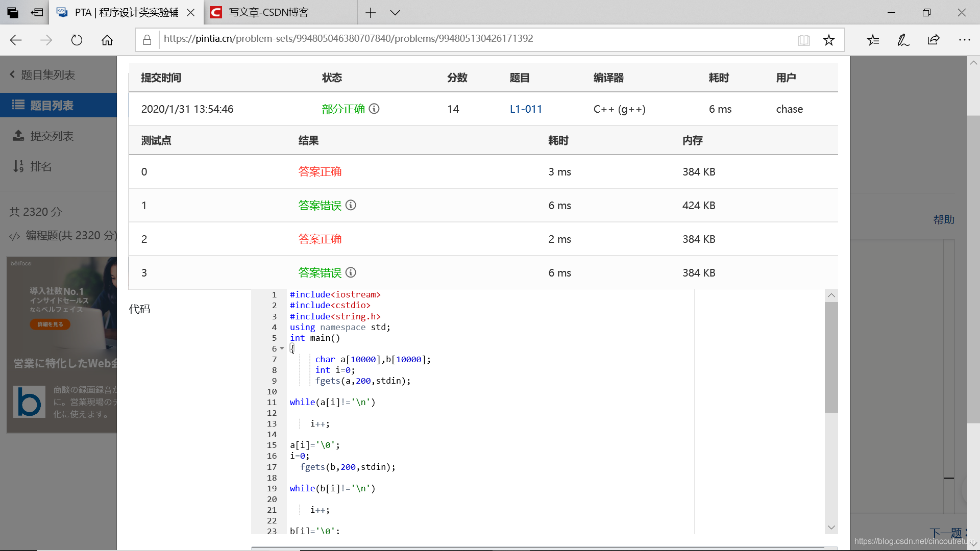Open reading view book icon
Image resolution: width=980 pixels, height=551 pixels.
click(x=804, y=40)
